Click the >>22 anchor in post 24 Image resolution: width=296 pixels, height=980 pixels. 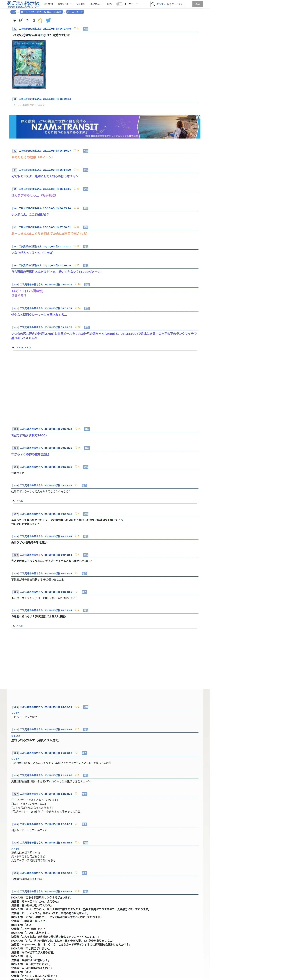point(16,736)
